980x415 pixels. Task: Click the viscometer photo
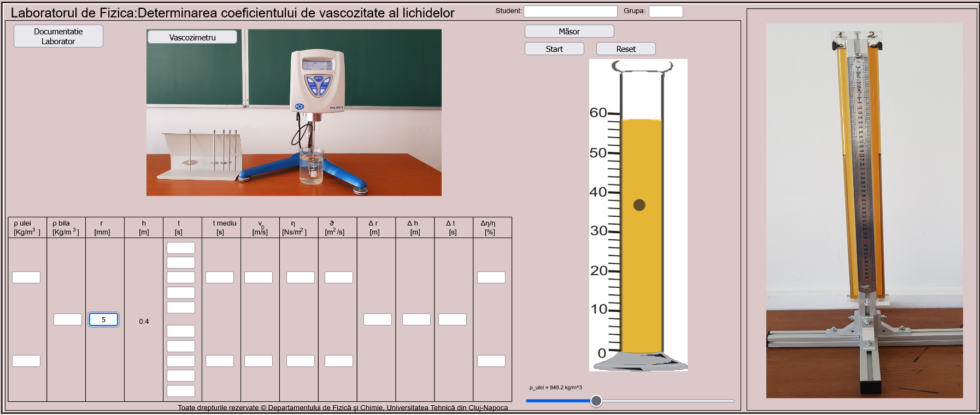click(294, 120)
